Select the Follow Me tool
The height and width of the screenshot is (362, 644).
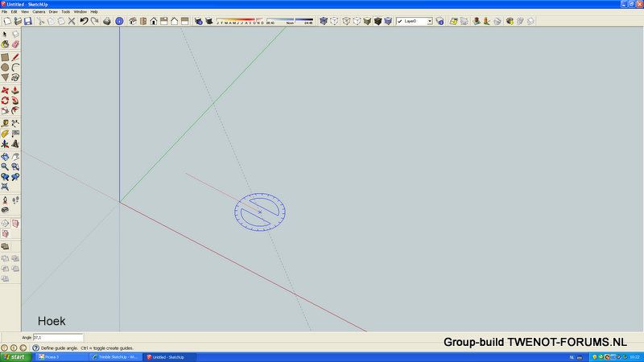coord(15,101)
